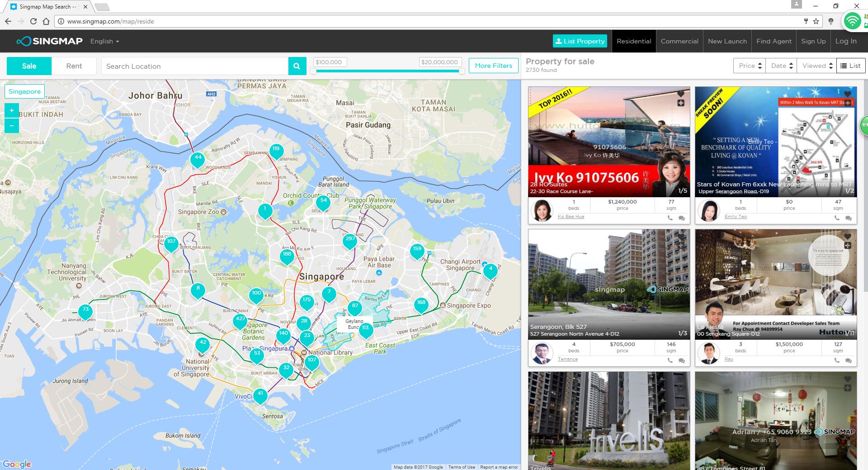Open Trivelis listing photo
This screenshot has height=470, width=868.
click(x=609, y=421)
